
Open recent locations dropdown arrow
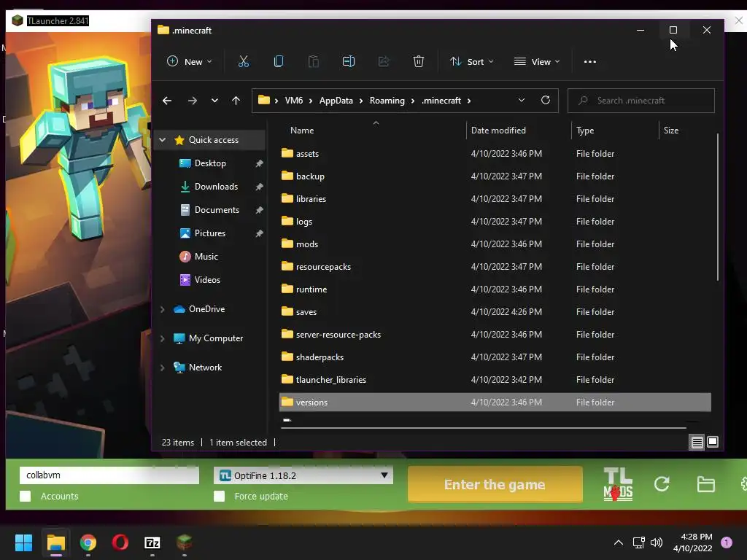point(214,101)
